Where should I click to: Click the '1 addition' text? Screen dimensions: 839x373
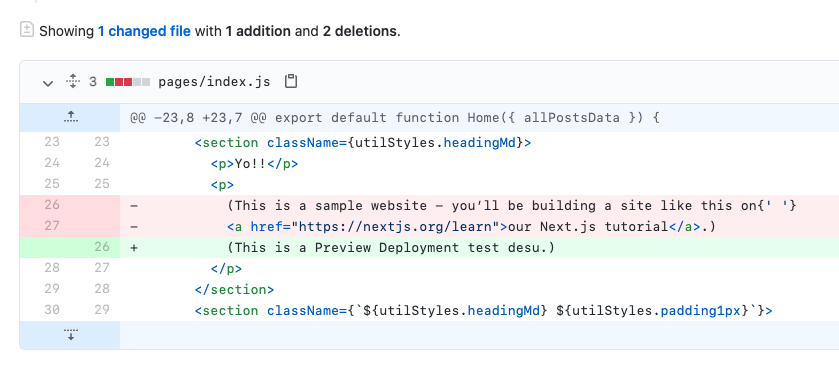click(258, 32)
